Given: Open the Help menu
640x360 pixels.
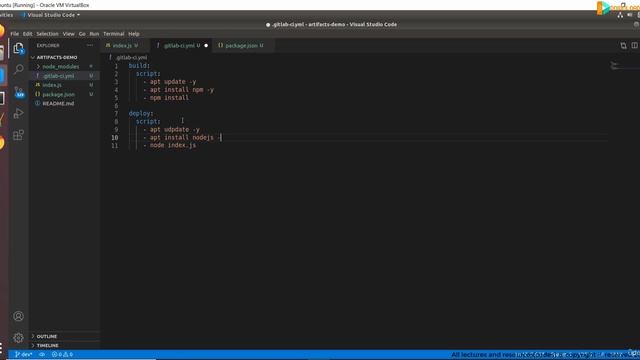Looking at the screenshot, I should tap(134, 34).
